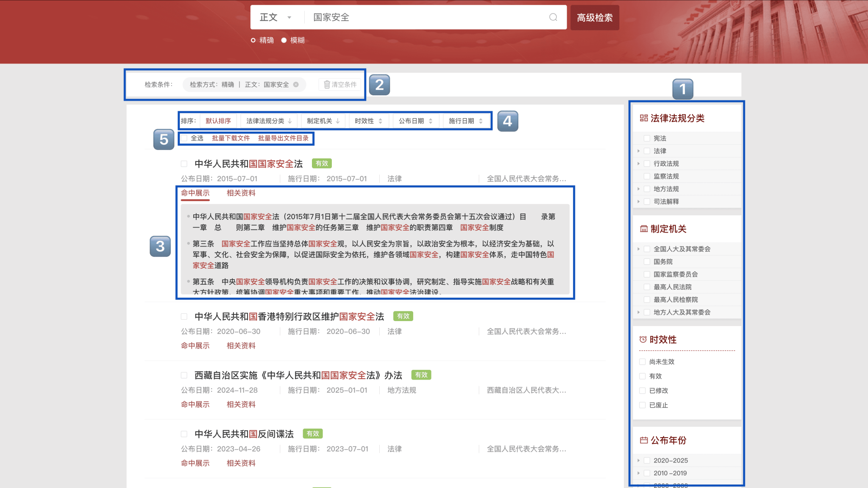
Task: Sort by 公布日期 using its sort arrows
Action: 431,121
